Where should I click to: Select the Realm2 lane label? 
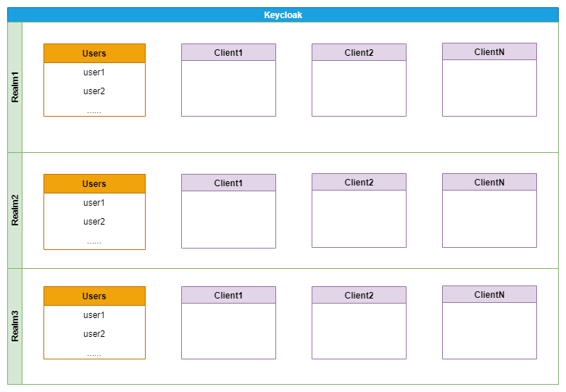point(14,210)
